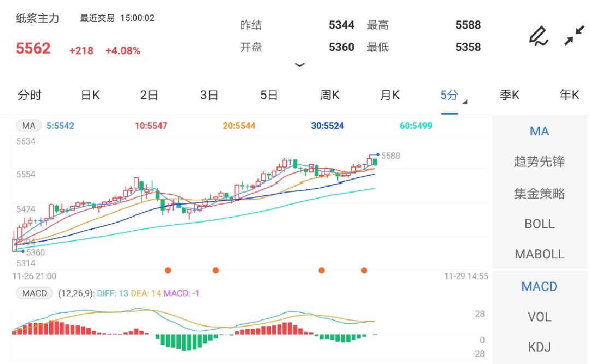Expand the quote details chevron below prices
Image resolution: width=590 pixels, height=364 pixels.
pyautogui.click(x=300, y=64)
